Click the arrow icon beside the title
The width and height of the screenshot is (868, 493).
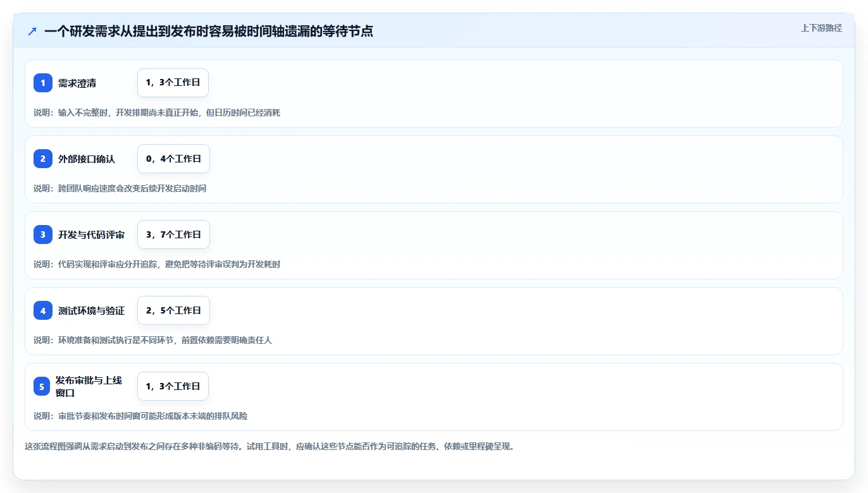click(32, 31)
